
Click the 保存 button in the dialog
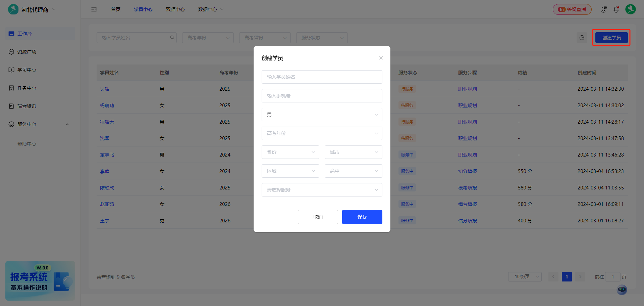click(x=362, y=217)
